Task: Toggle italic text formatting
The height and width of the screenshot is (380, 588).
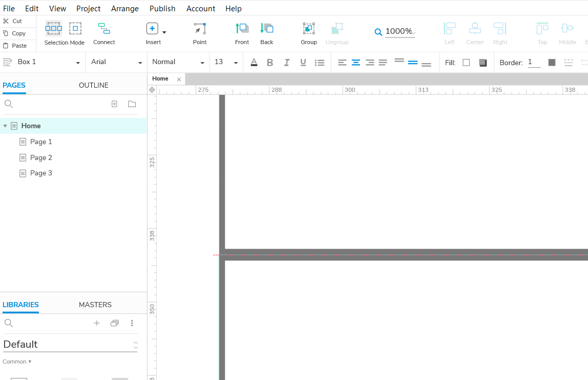Action: pyautogui.click(x=287, y=63)
